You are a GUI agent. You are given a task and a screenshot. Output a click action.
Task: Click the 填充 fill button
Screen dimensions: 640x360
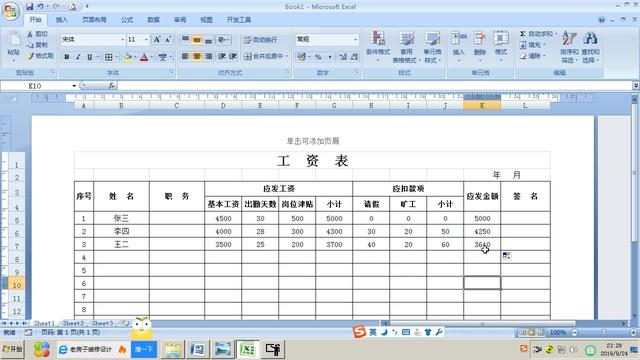(533, 45)
